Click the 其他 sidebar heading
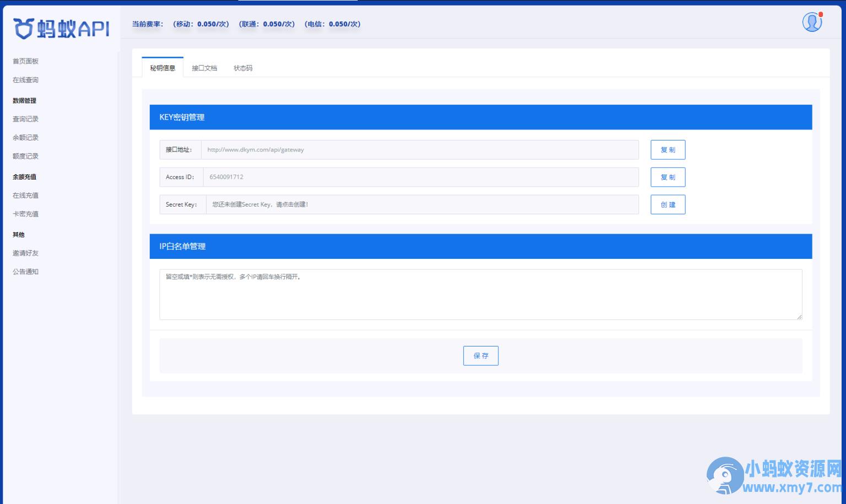Image resolution: width=846 pixels, height=504 pixels. (x=19, y=235)
